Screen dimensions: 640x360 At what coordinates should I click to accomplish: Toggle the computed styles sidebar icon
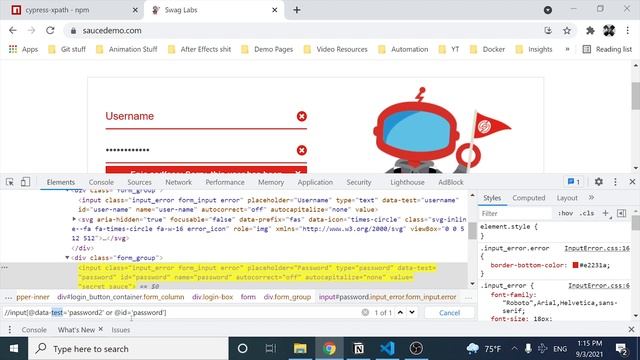(621, 213)
